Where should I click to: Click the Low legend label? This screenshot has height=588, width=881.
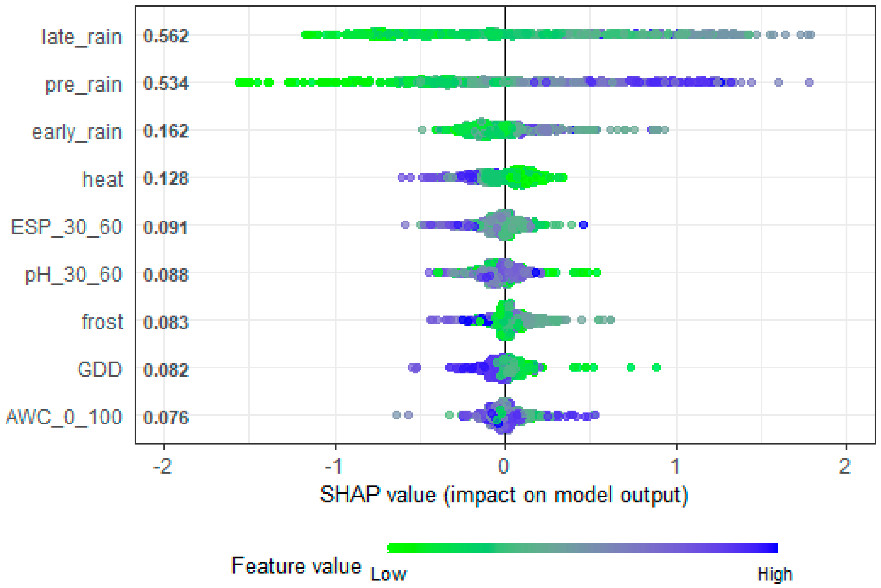(x=388, y=574)
